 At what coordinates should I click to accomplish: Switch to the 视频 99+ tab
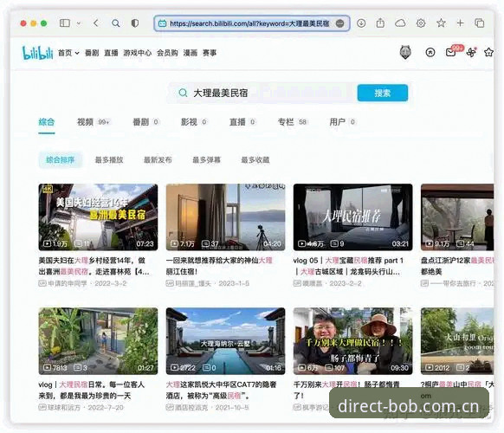(94, 122)
